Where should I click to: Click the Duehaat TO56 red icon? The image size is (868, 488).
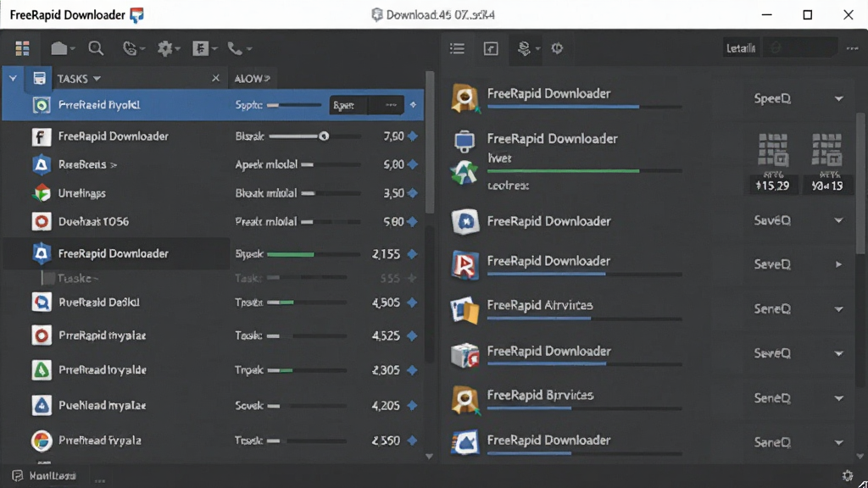pyautogui.click(x=42, y=222)
